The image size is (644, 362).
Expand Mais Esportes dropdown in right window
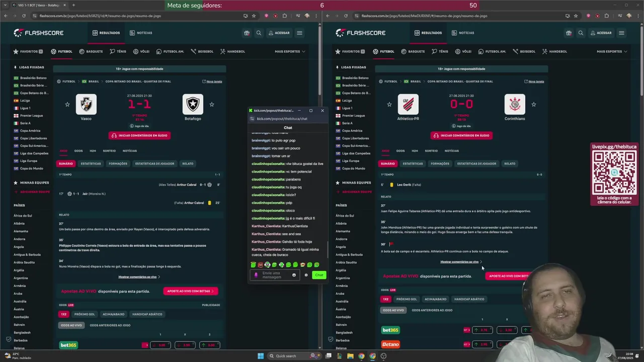612,51
